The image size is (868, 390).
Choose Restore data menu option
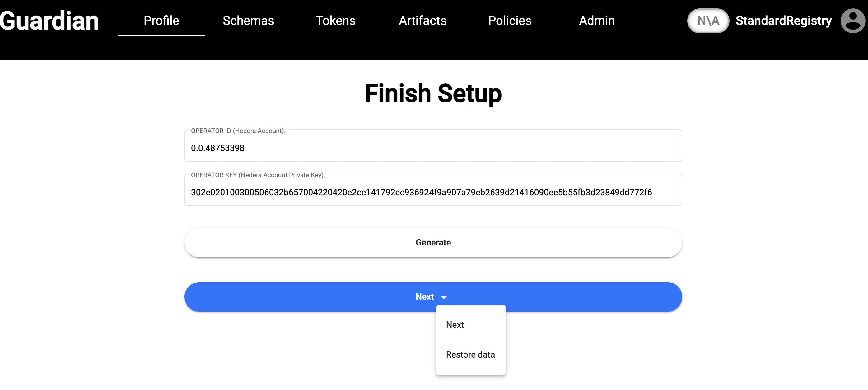(470, 354)
